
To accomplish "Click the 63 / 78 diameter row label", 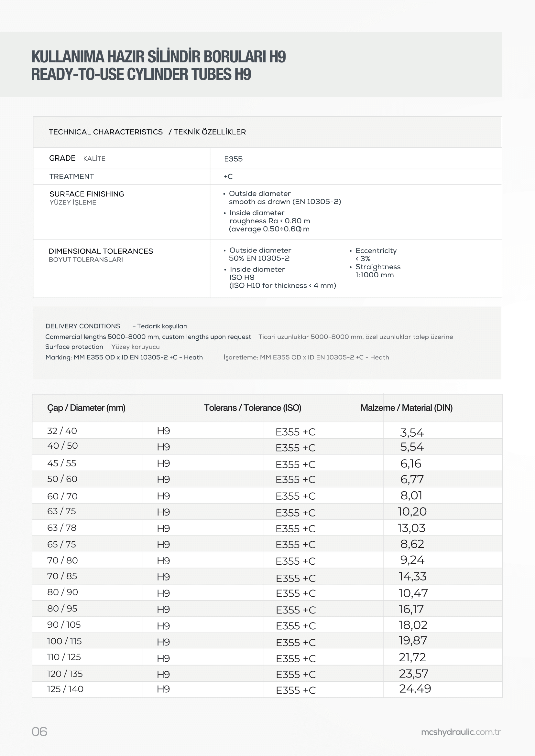I will click(61, 528).
